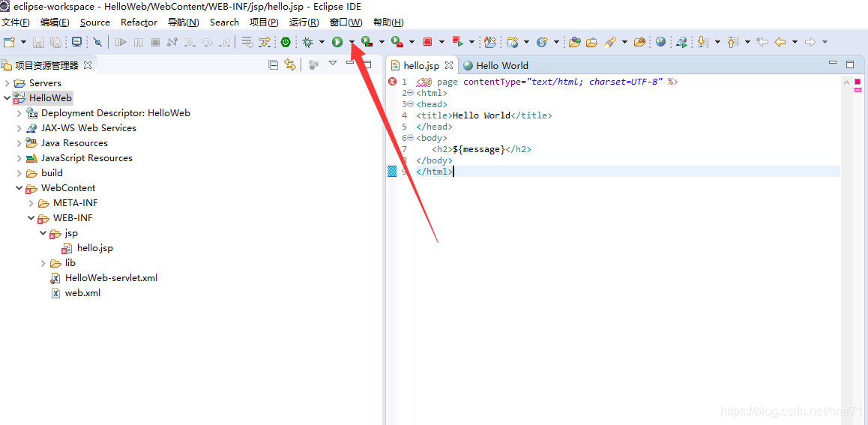Click the Step Over icon

208,41
